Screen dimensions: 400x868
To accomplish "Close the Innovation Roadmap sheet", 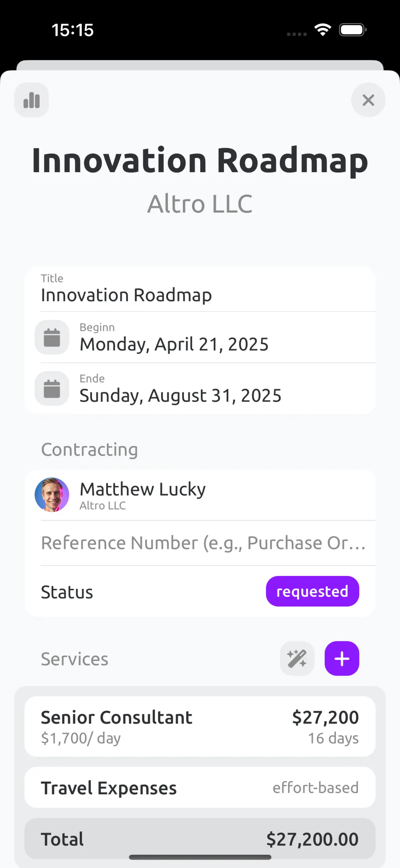I will (x=368, y=100).
